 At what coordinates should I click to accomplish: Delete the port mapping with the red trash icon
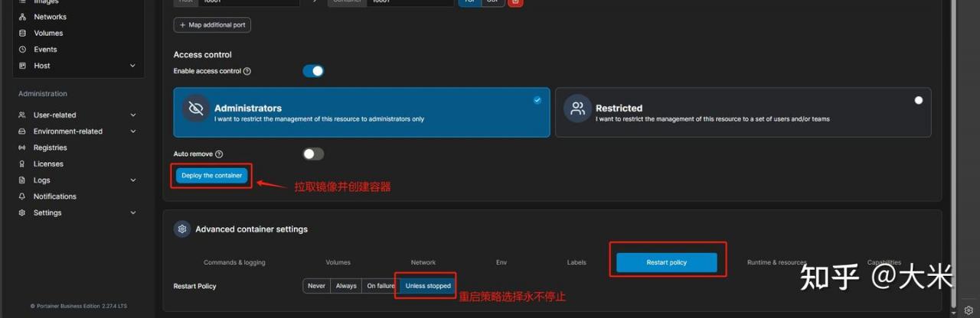tap(516, 2)
